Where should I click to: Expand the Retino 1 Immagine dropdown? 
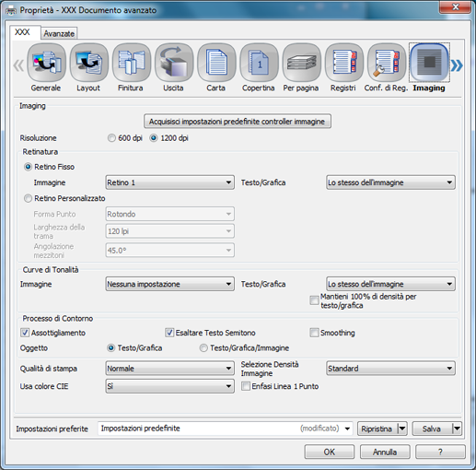click(x=170, y=182)
